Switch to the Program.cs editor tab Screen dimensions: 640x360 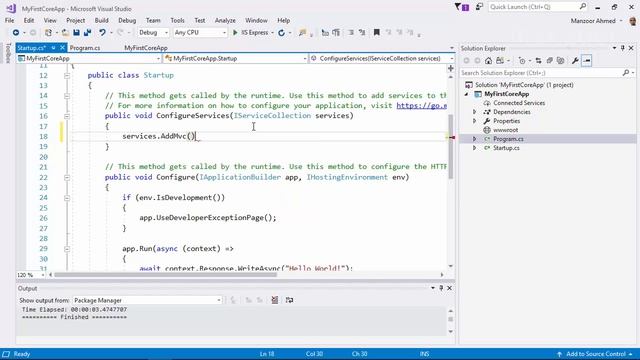coord(85,48)
